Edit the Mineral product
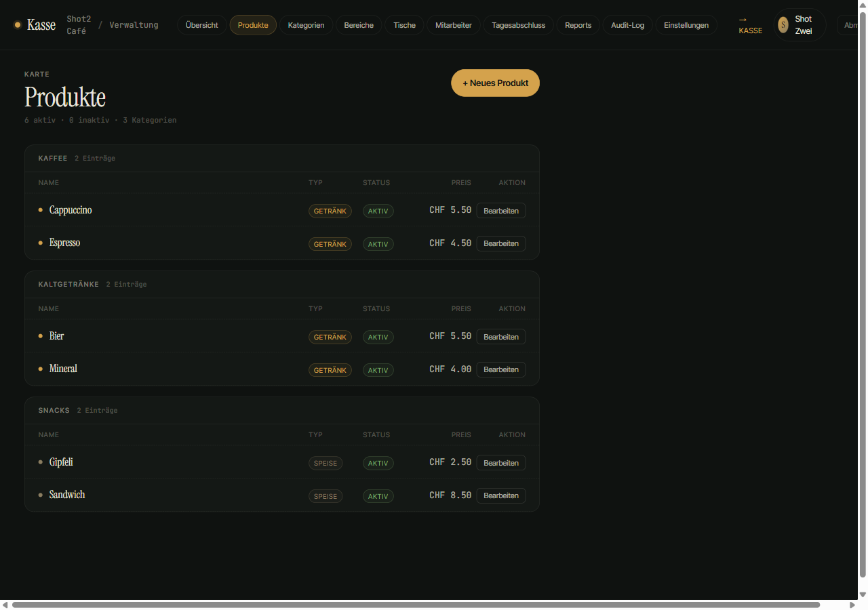 [501, 369]
